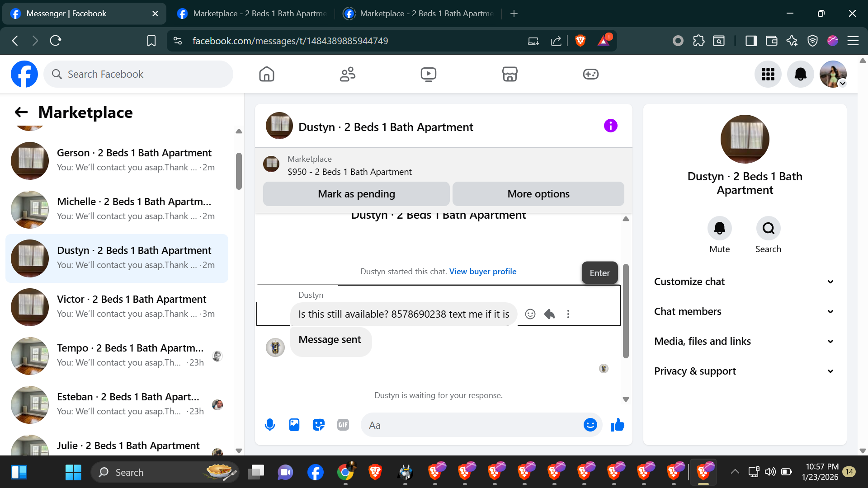Reply to Dustyn's message arrow icon

point(549,314)
